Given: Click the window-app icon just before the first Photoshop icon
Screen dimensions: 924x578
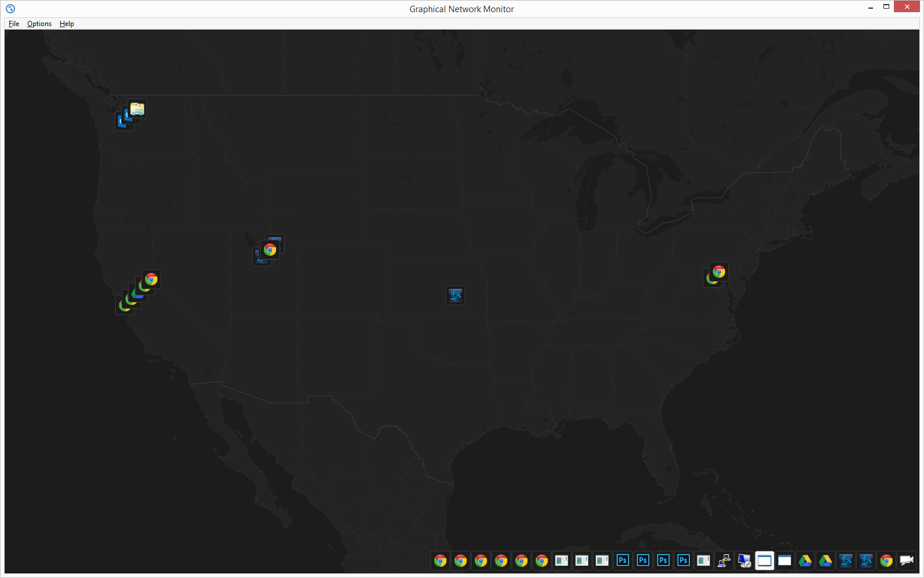Looking at the screenshot, I should pos(602,561).
